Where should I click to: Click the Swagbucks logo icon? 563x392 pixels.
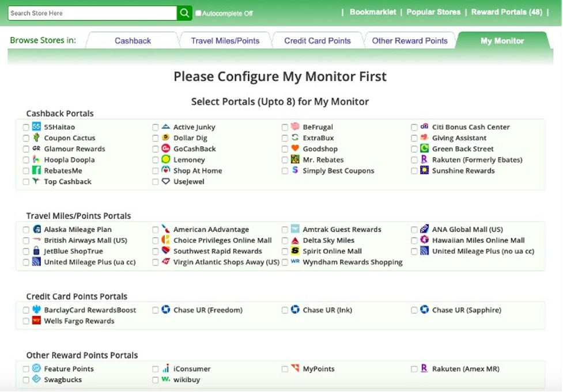(36, 379)
